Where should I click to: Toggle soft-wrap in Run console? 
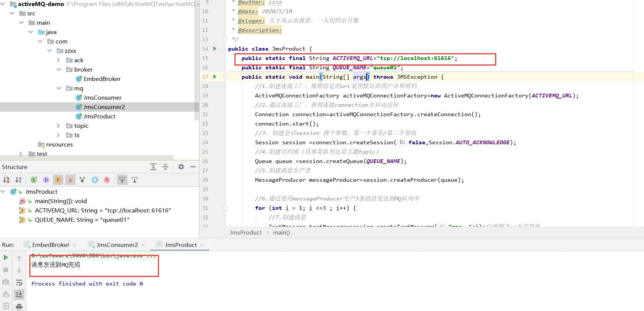coord(19,282)
